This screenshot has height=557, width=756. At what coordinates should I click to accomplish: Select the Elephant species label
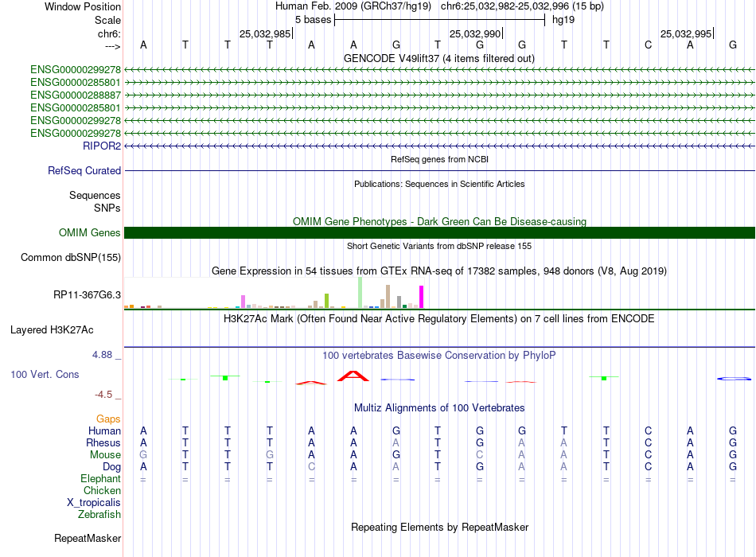101,479
